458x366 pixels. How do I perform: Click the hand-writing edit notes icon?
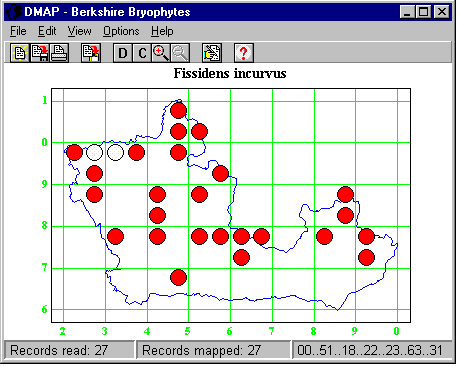[212, 53]
